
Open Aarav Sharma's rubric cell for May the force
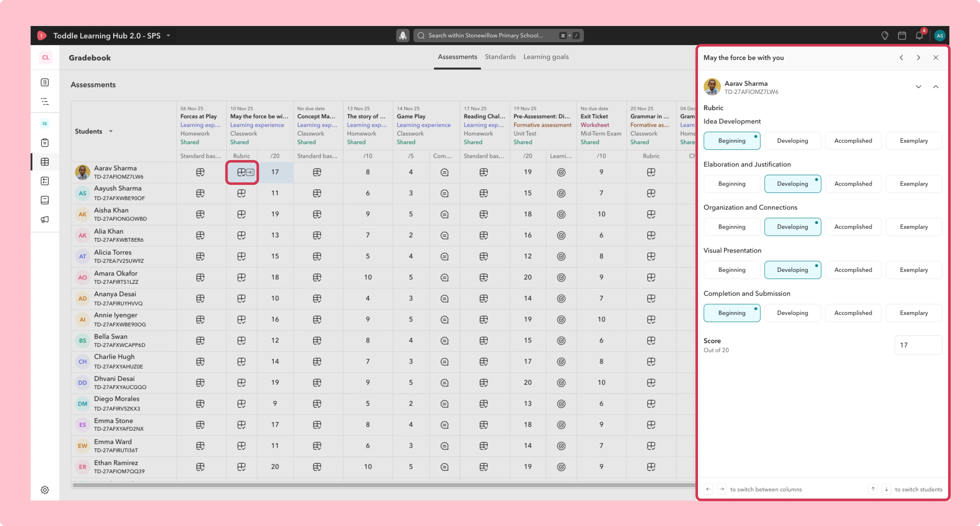[x=242, y=173]
